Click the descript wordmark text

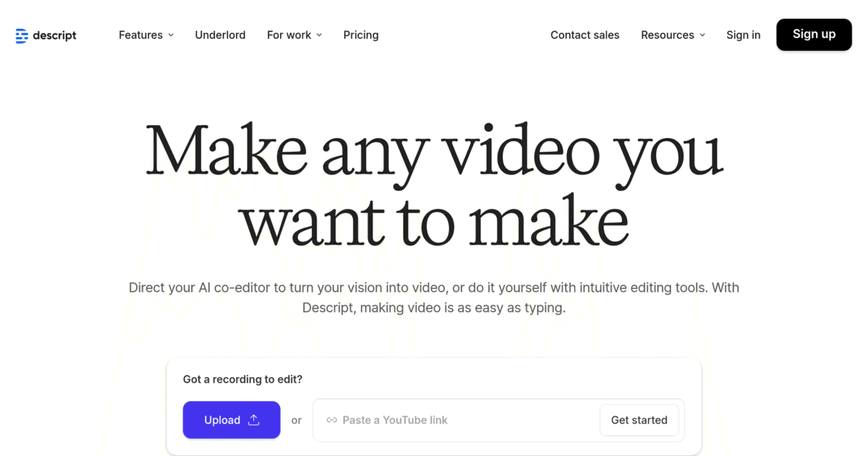[x=54, y=35]
